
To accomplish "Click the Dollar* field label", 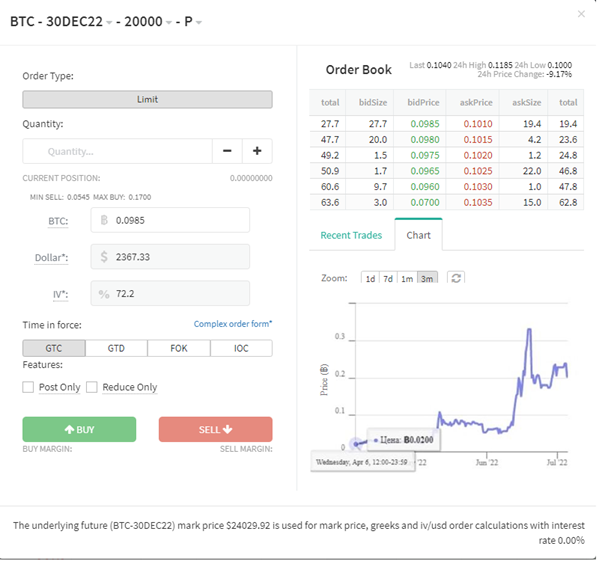I will 51,258.
